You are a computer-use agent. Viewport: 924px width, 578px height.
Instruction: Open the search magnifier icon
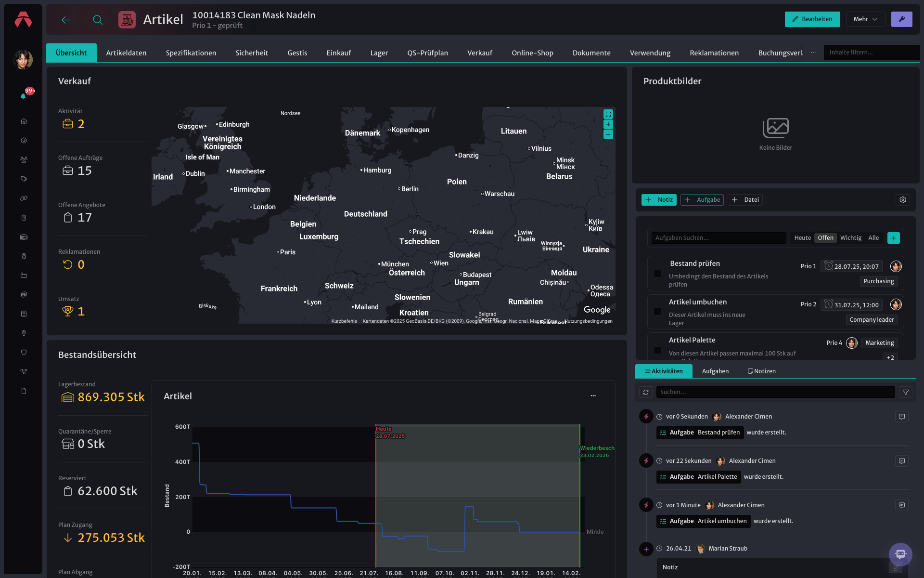[98, 20]
